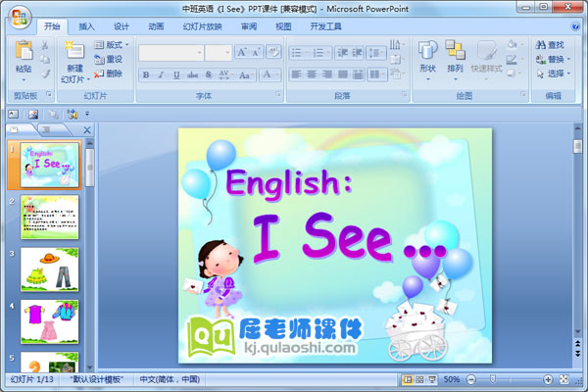Open the 审阅 (Review) ribbon tab

tap(249, 26)
